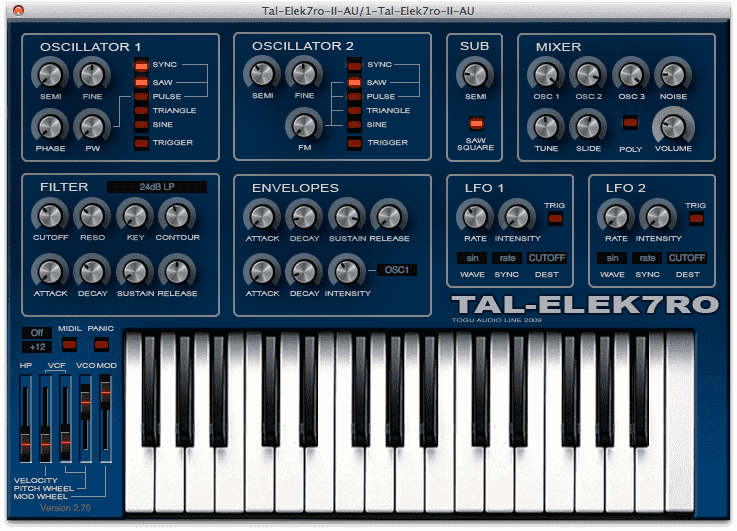Toggle the LFO 2 TRIG switch

click(696, 219)
